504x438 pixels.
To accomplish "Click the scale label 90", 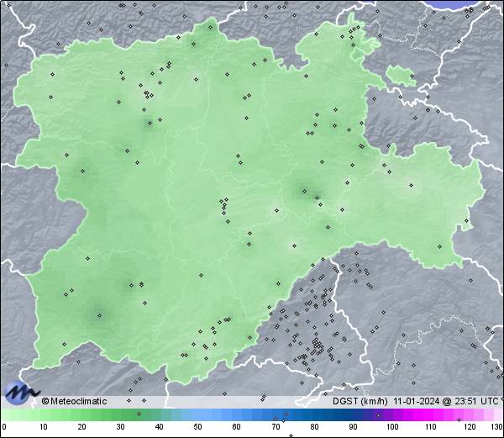I will 353,427.
